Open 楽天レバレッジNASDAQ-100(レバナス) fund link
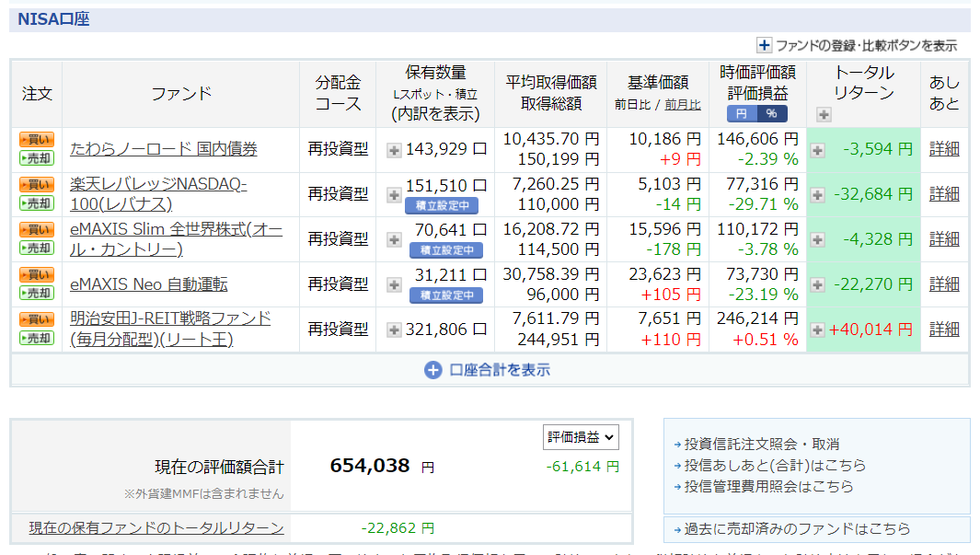The width and height of the screenshot is (980, 555). coord(159,194)
